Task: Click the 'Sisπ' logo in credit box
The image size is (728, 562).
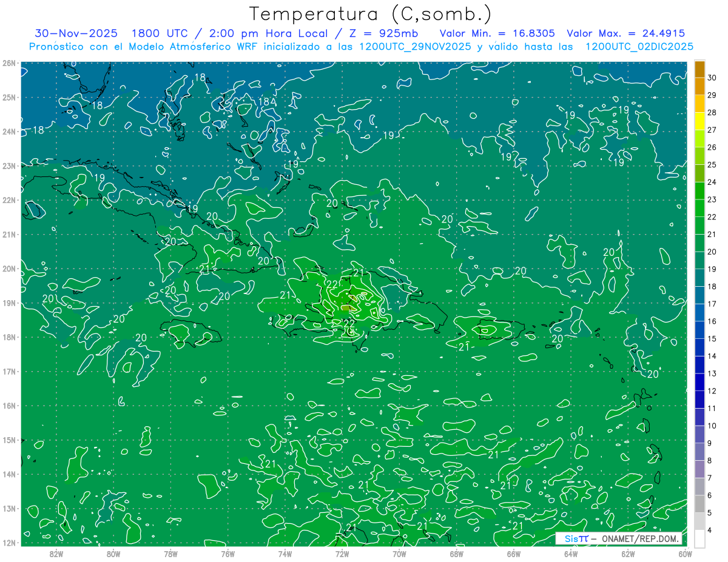Action: 576,538
